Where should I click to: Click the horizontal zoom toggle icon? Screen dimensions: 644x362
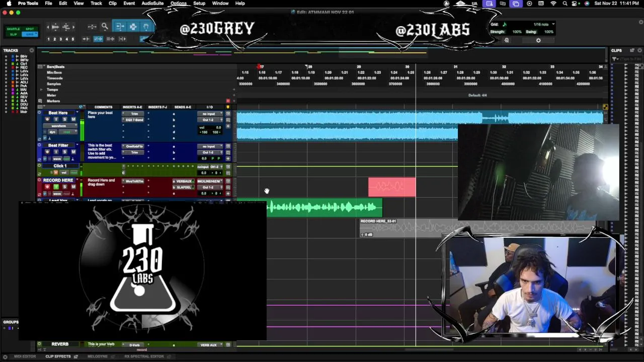(92, 27)
